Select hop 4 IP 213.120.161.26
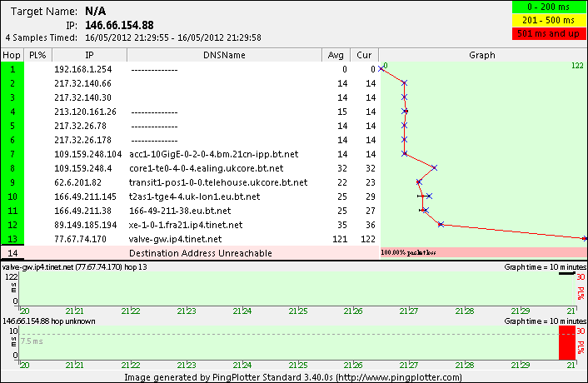The height and width of the screenshot is (383, 588). tap(85, 112)
